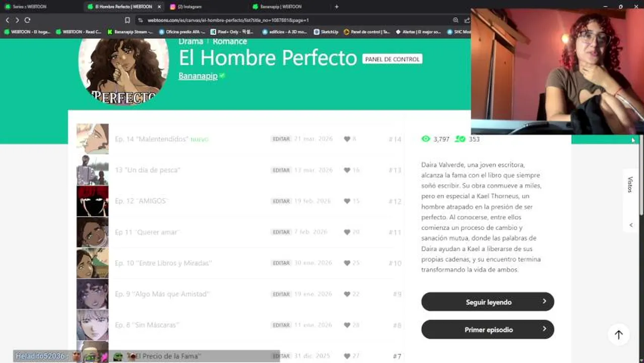Open the 'Alertas | El mejor so...' bookmark
Viewport: 644px width, 363px height.
(418, 31)
